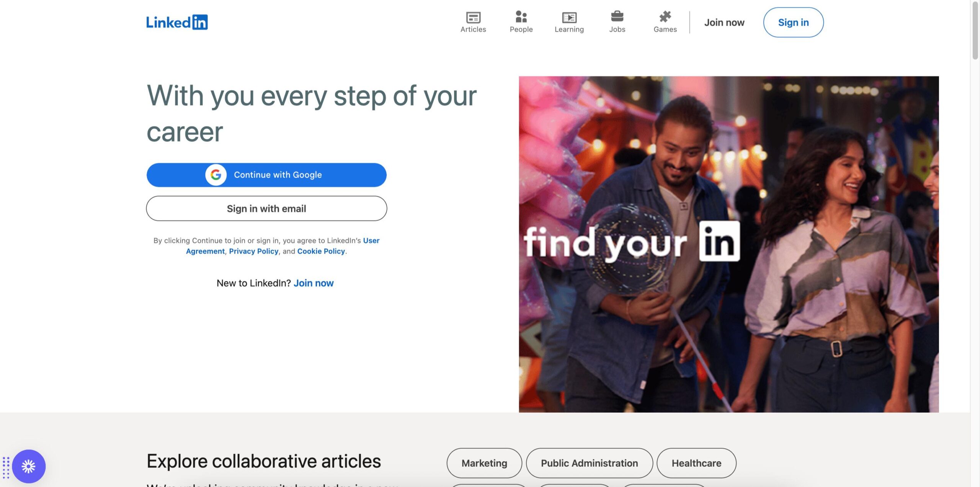
Task: Open the Cookie Policy link
Action: (321, 251)
